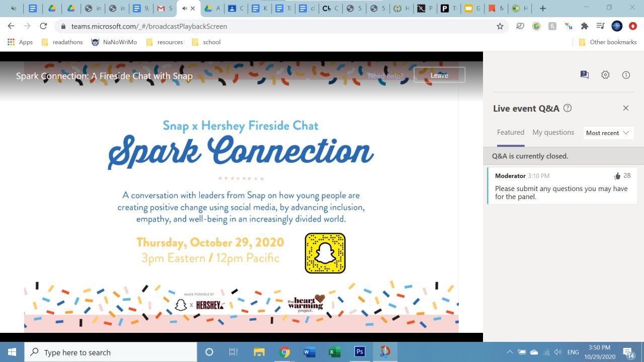Open the My questions tab
This screenshot has width=644, height=362.
click(553, 132)
